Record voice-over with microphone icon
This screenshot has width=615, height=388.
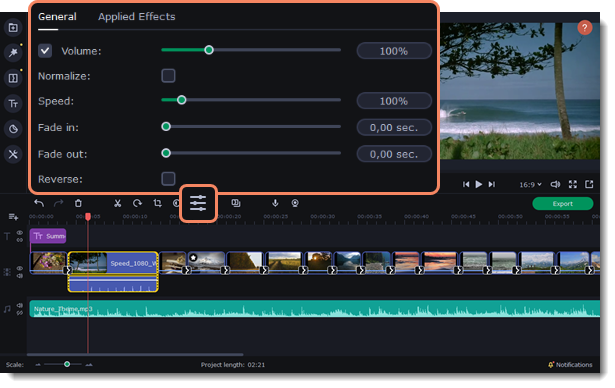click(x=275, y=203)
